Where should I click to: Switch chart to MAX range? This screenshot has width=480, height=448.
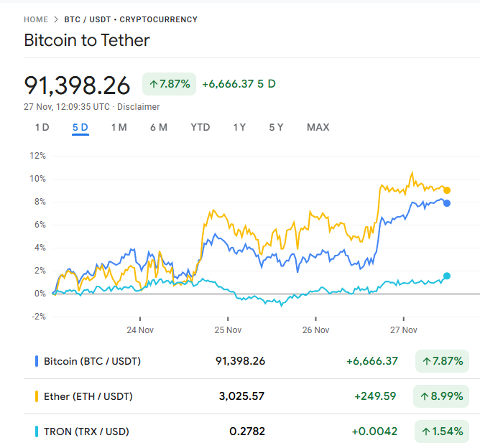coord(318,128)
